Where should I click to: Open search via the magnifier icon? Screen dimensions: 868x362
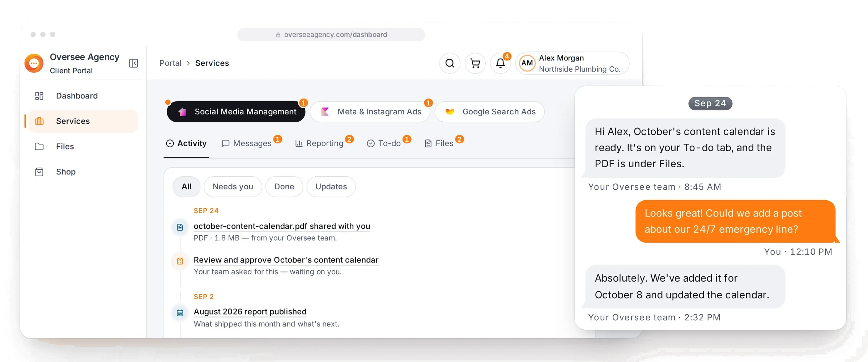click(450, 63)
